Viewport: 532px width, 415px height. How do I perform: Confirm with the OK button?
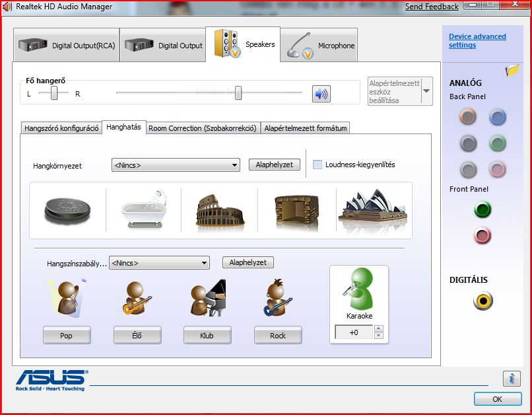pyautogui.click(x=498, y=399)
